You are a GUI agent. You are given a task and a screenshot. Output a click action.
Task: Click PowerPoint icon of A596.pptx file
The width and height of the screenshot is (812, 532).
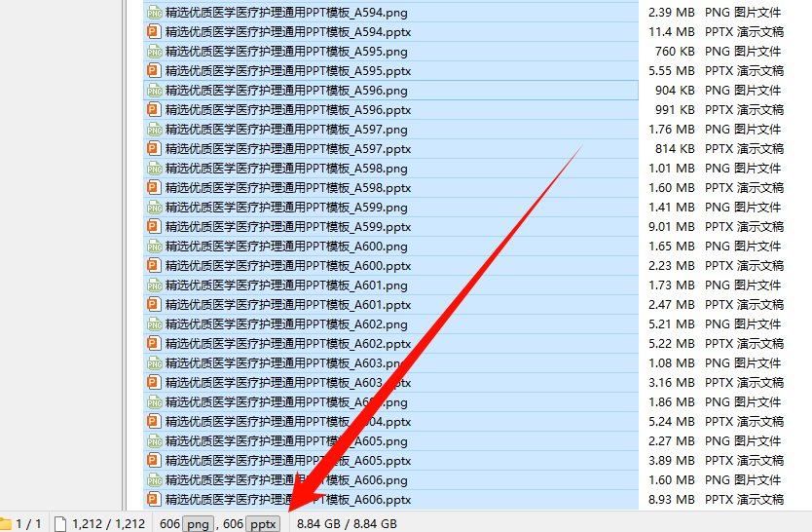(x=155, y=110)
